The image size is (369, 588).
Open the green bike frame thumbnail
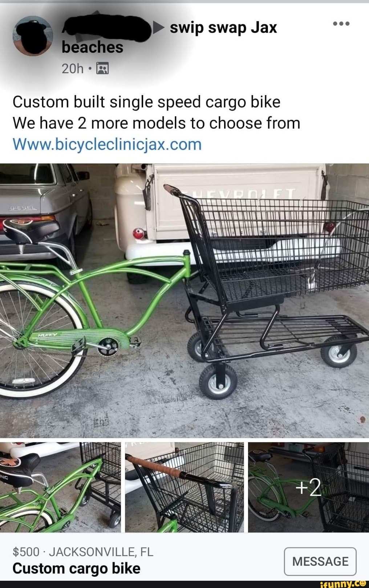(60, 487)
